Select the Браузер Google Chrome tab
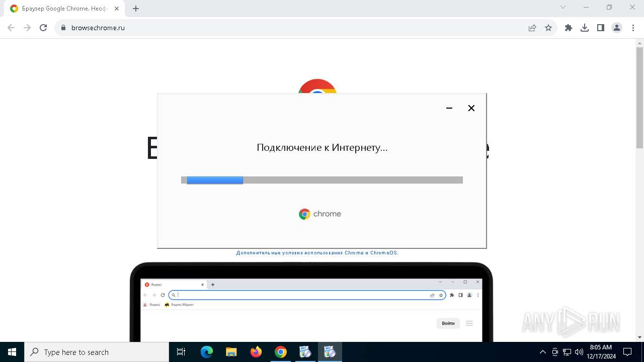This screenshot has width=644, height=362. [64, 9]
